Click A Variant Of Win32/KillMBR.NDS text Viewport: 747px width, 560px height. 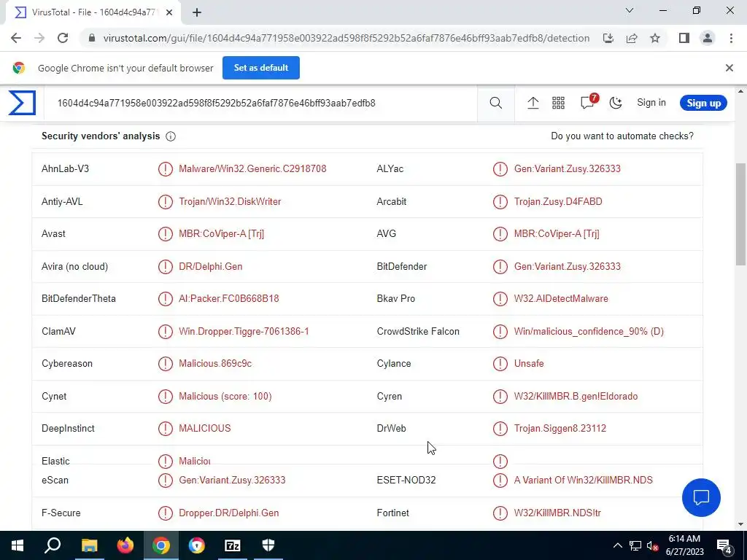pyautogui.click(x=584, y=481)
